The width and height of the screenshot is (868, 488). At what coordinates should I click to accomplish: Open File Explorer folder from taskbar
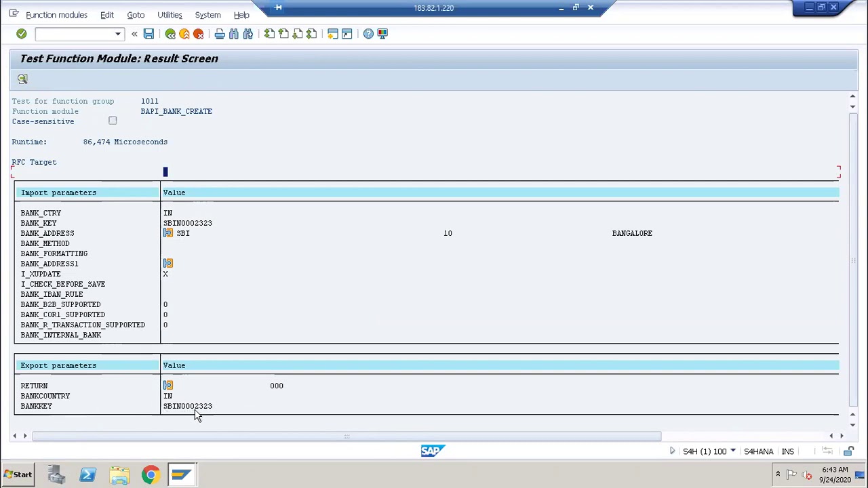tap(119, 475)
